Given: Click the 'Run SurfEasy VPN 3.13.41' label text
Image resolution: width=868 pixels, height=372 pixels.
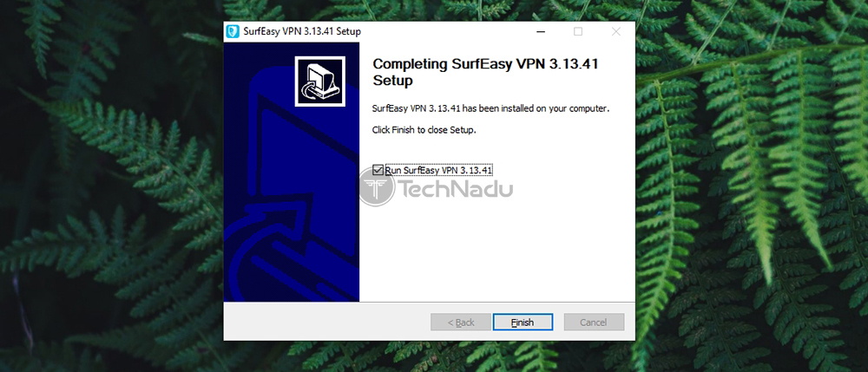Looking at the screenshot, I should click(x=439, y=170).
